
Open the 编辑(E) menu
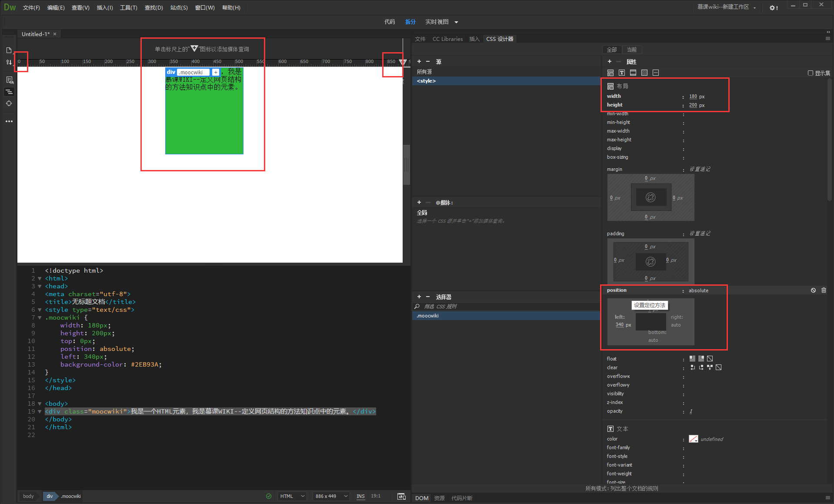(56, 8)
